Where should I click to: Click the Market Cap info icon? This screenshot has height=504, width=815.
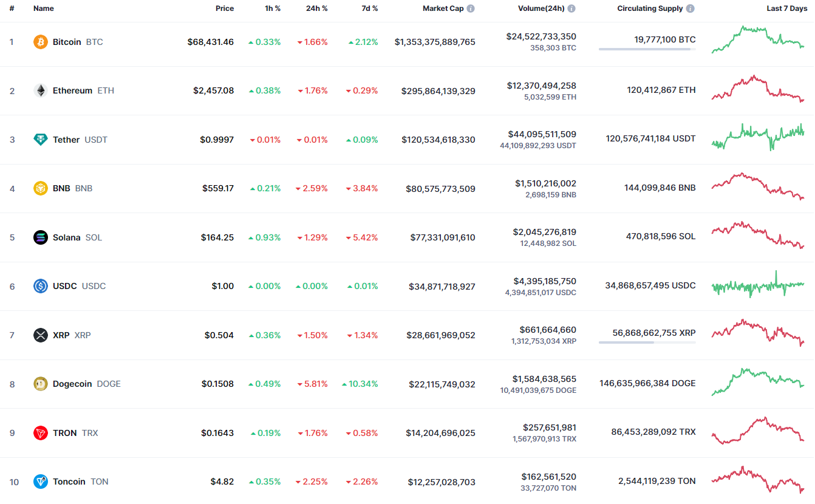click(471, 9)
